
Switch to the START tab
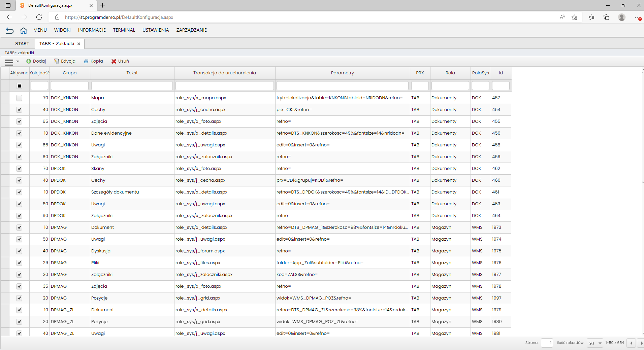22,44
